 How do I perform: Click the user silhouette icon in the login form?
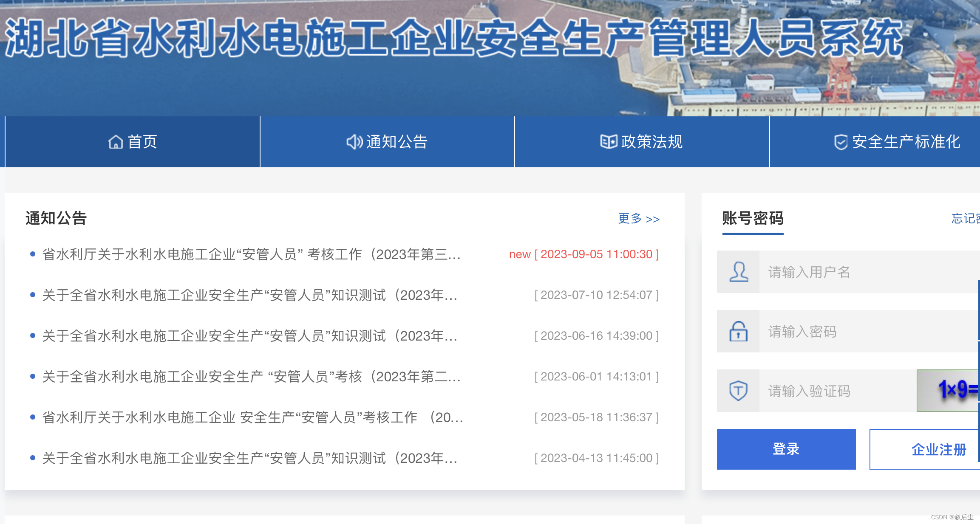tap(739, 272)
